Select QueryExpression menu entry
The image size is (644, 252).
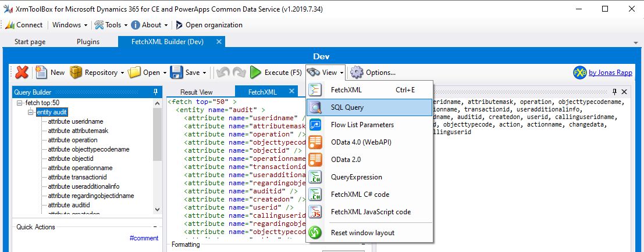(x=369, y=177)
